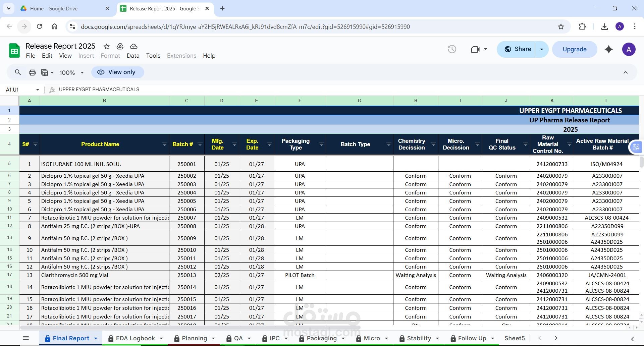Open the Help menu
The image size is (644, 346).
pos(209,56)
